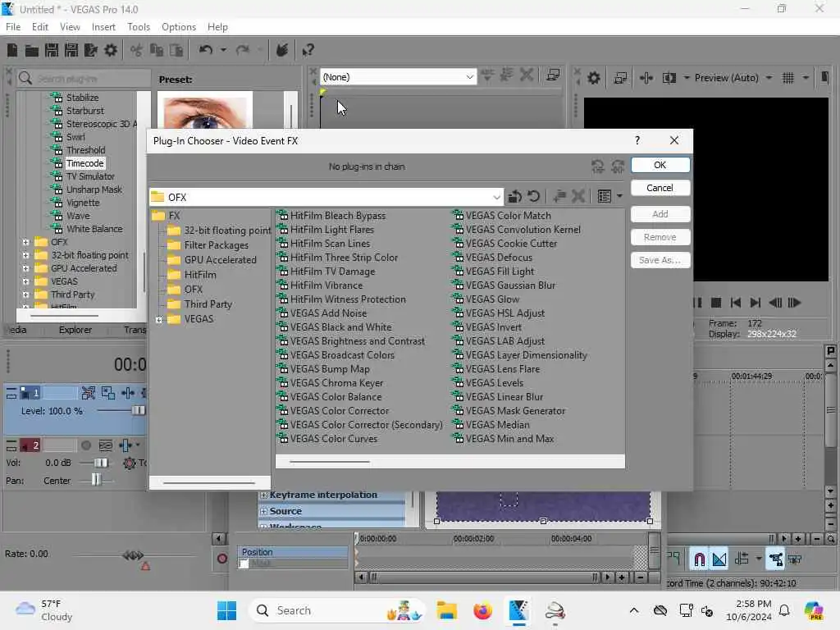Expand the Third Party folder in left tree
Image resolution: width=840 pixels, height=630 pixels.
click(25, 294)
